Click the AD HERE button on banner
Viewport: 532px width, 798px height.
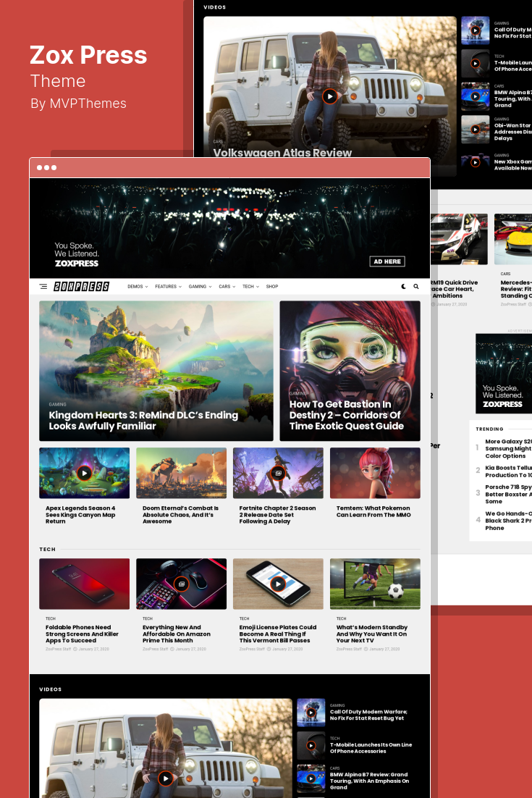click(387, 261)
